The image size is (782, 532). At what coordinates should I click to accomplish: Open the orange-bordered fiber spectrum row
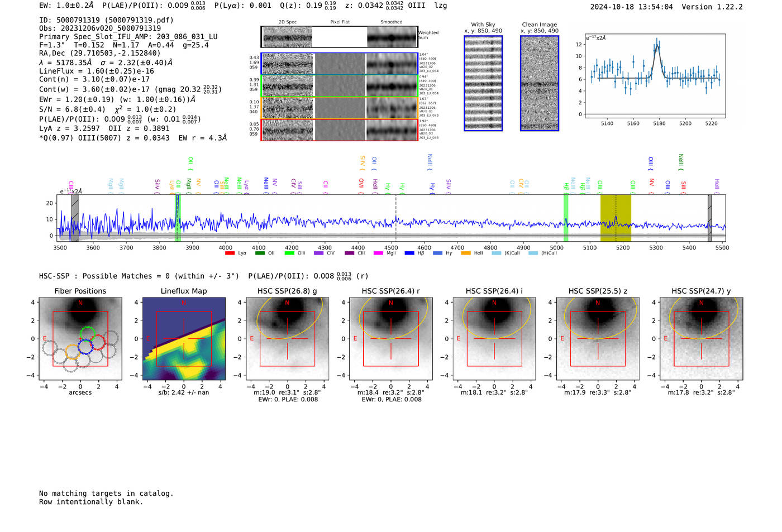(340, 108)
